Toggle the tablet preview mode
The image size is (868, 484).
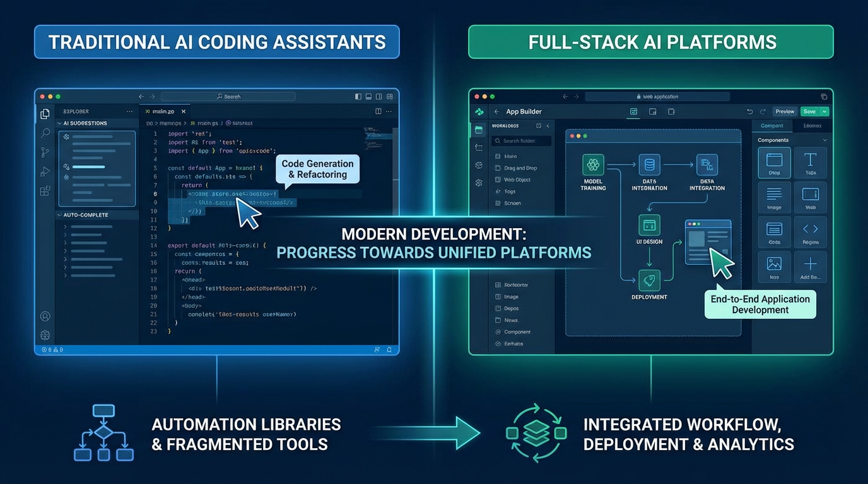coord(652,111)
